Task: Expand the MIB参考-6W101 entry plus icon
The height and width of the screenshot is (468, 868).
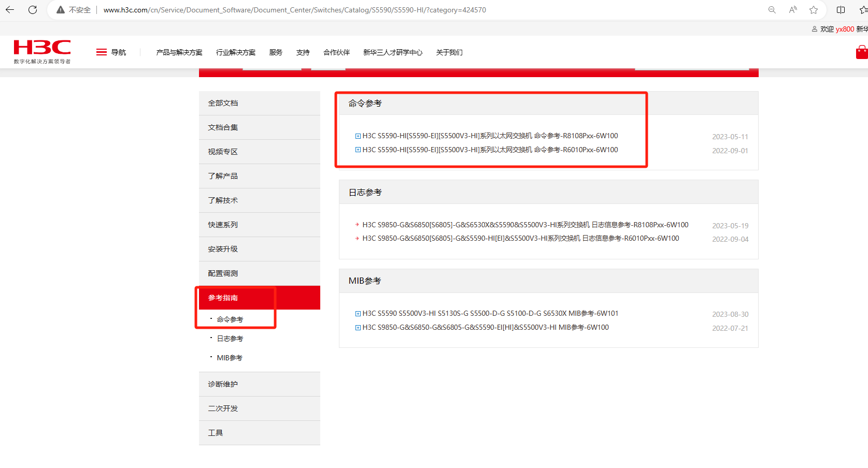Action: tap(358, 314)
